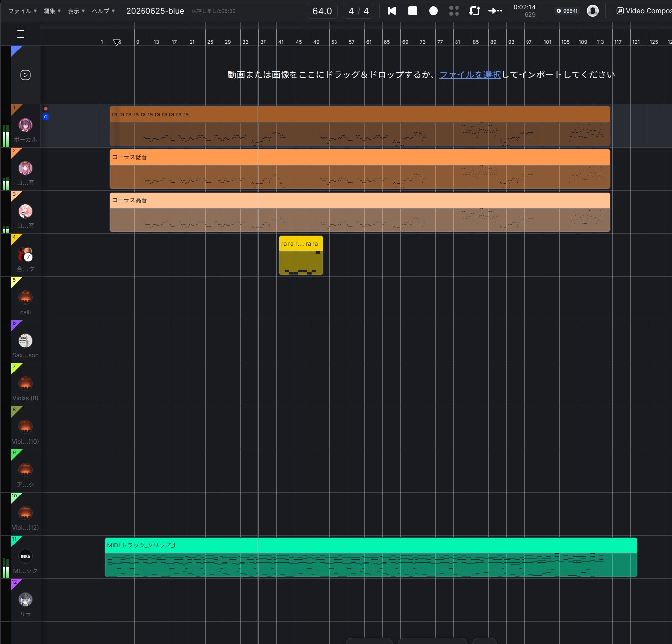Screen dimensions: 672x644
Task: Select track 9 instrument icon
Action: (25, 470)
